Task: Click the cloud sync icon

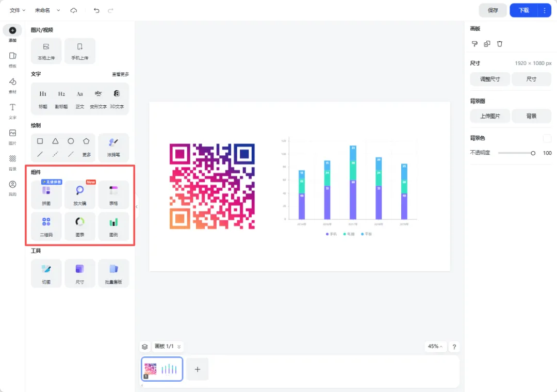Action: click(74, 10)
